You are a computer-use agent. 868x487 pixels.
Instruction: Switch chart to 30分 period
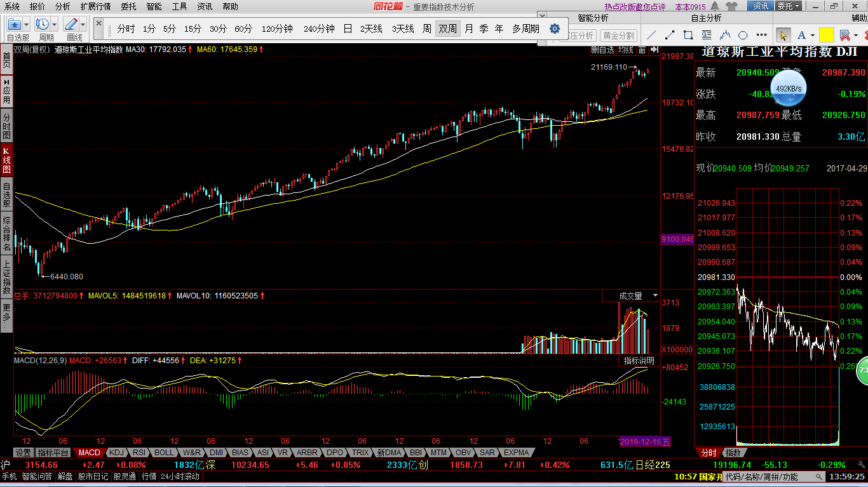click(218, 29)
